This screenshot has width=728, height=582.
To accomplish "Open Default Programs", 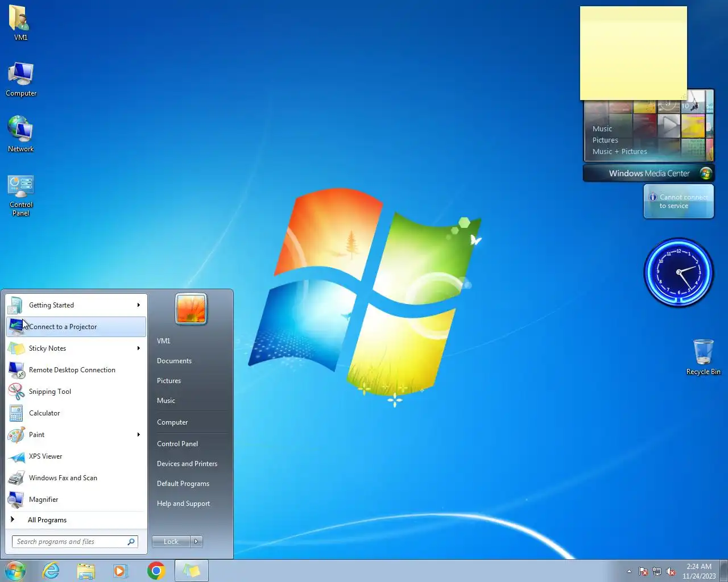I will 183,484.
